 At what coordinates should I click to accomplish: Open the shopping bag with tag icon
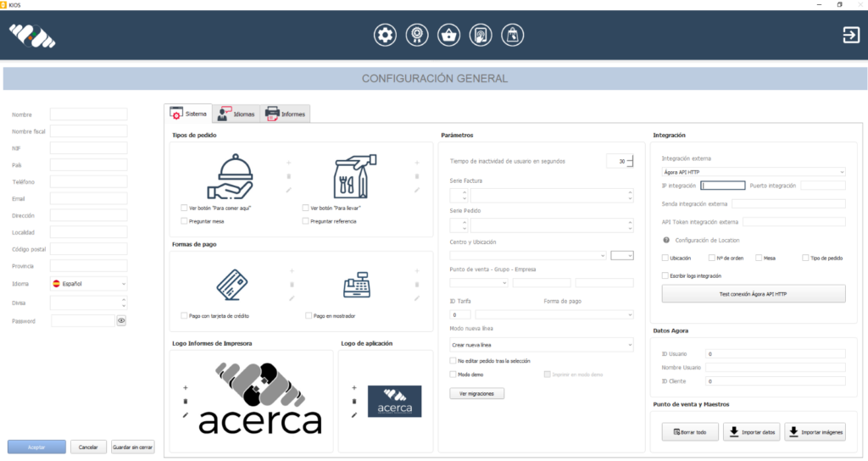pos(513,36)
